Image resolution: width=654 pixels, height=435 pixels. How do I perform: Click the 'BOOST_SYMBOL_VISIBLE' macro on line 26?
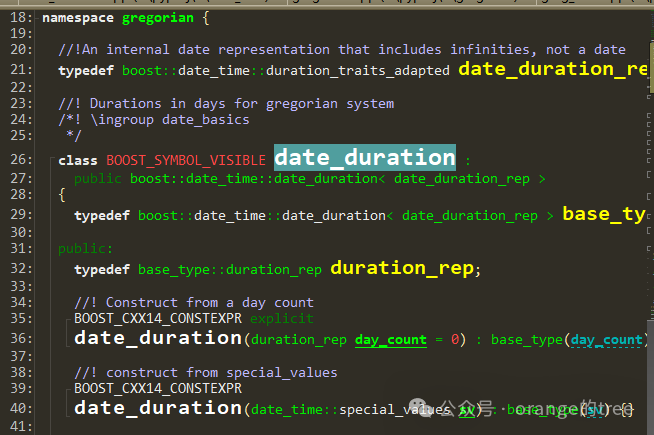(186, 161)
